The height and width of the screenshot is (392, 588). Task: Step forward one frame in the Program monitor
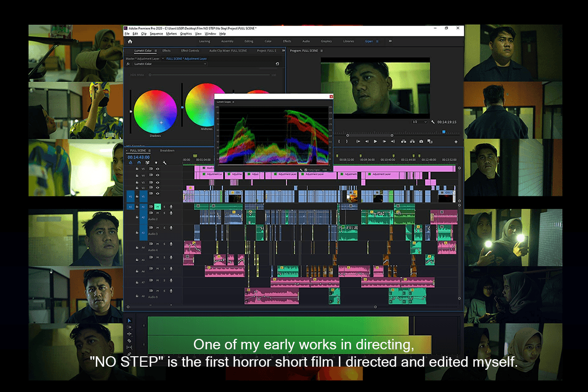coord(384,141)
